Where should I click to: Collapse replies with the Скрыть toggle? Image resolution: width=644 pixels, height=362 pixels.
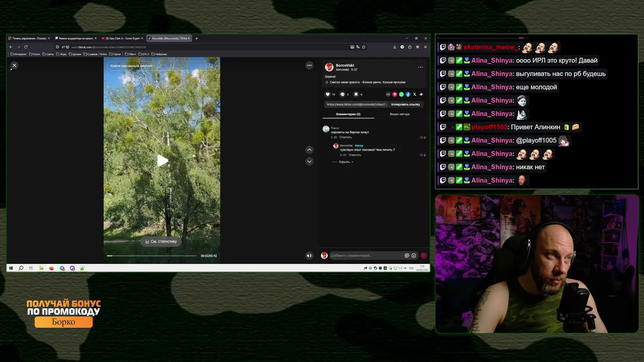coord(344,162)
